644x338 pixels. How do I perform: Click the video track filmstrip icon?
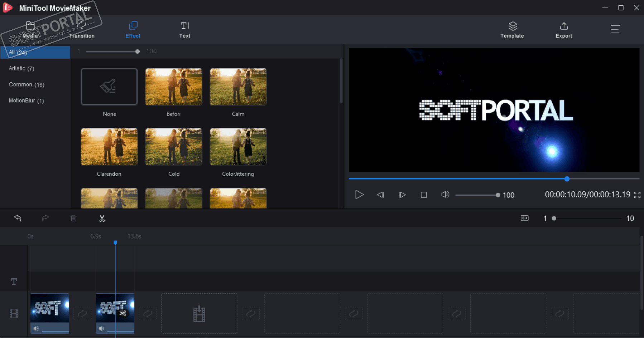(x=14, y=314)
